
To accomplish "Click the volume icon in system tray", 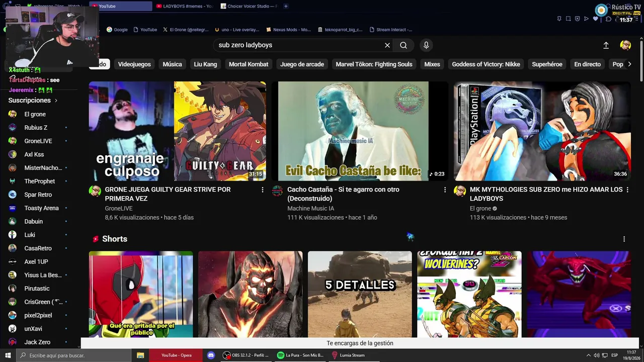I will [597, 355].
